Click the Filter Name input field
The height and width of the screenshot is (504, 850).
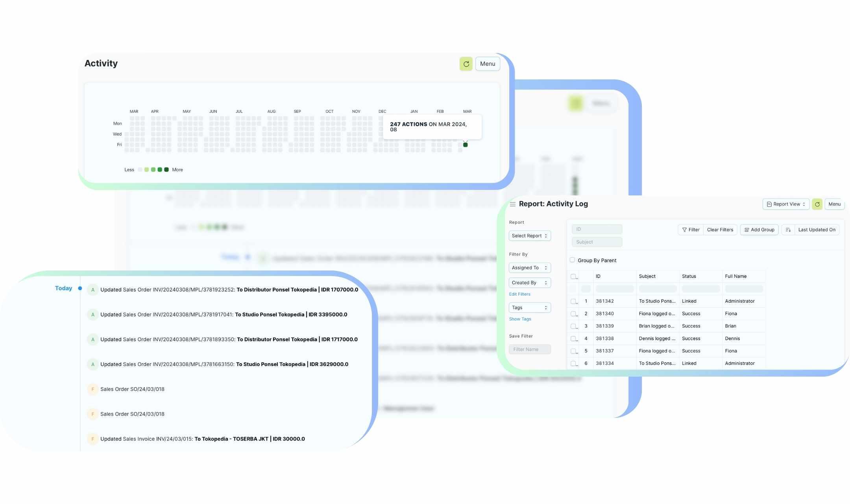pyautogui.click(x=529, y=349)
